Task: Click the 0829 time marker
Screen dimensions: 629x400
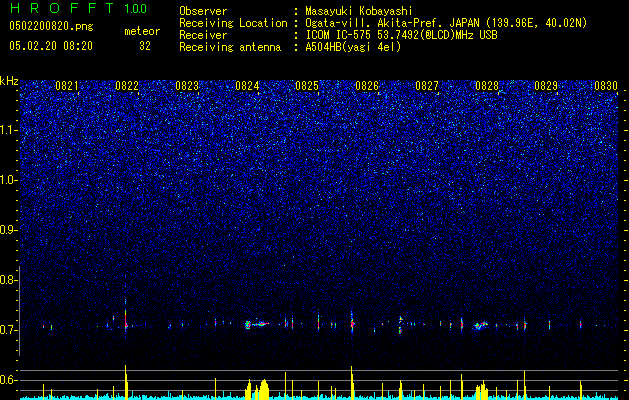Action: point(546,86)
